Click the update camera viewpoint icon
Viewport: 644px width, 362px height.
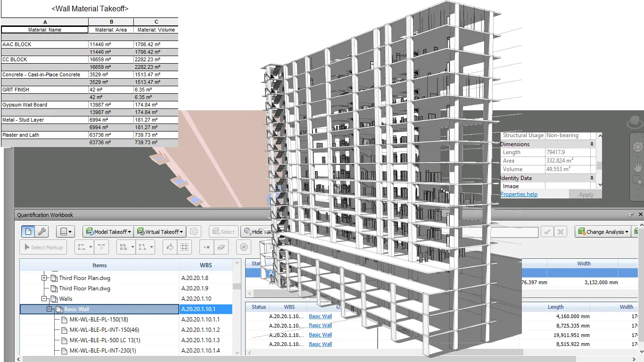pyautogui.click(x=194, y=231)
